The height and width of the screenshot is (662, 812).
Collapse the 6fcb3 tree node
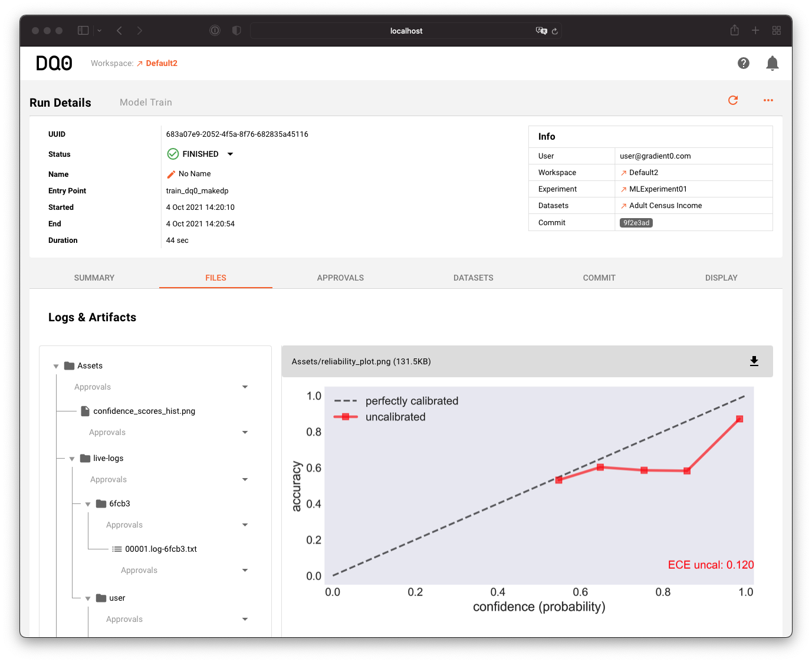(88, 504)
